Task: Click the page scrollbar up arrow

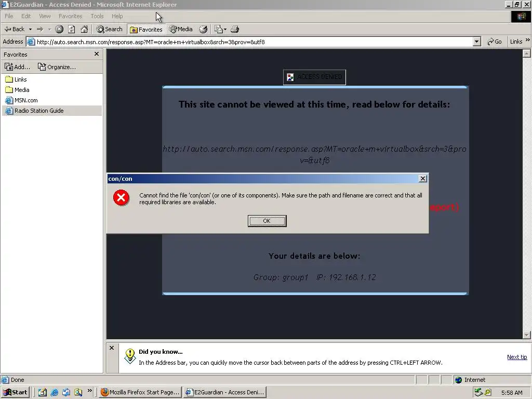Action: tap(527, 54)
